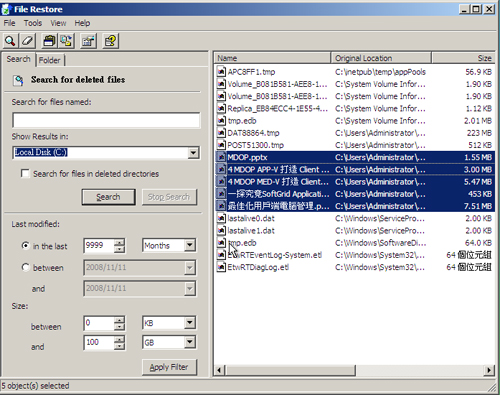The height and width of the screenshot is (395, 500).
Task: Click size cell 223 MB
Action: point(479,133)
